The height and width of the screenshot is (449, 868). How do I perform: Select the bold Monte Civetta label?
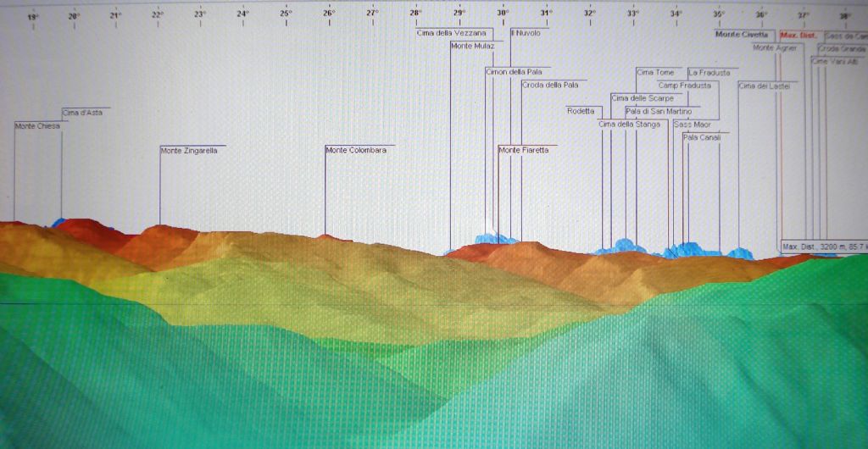[x=742, y=35]
